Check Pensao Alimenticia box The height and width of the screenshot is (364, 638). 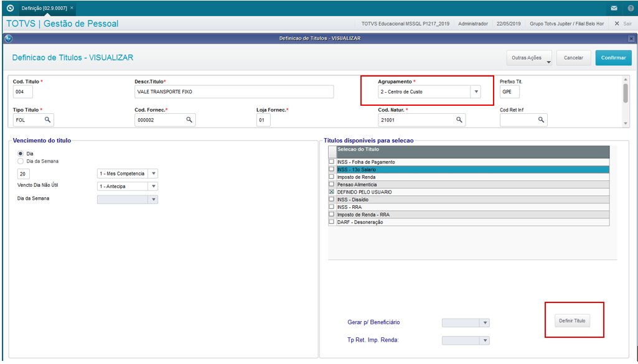pos(332,184)
